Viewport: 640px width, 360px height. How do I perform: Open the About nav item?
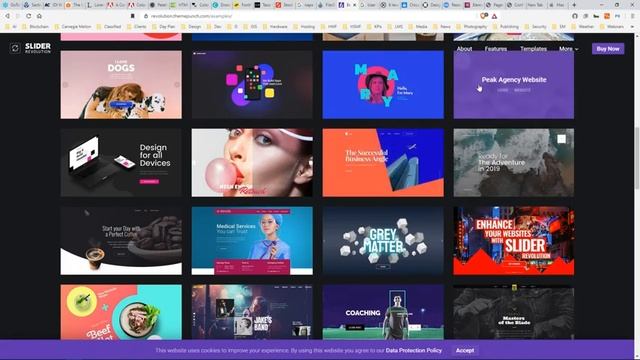coord(464,49)
